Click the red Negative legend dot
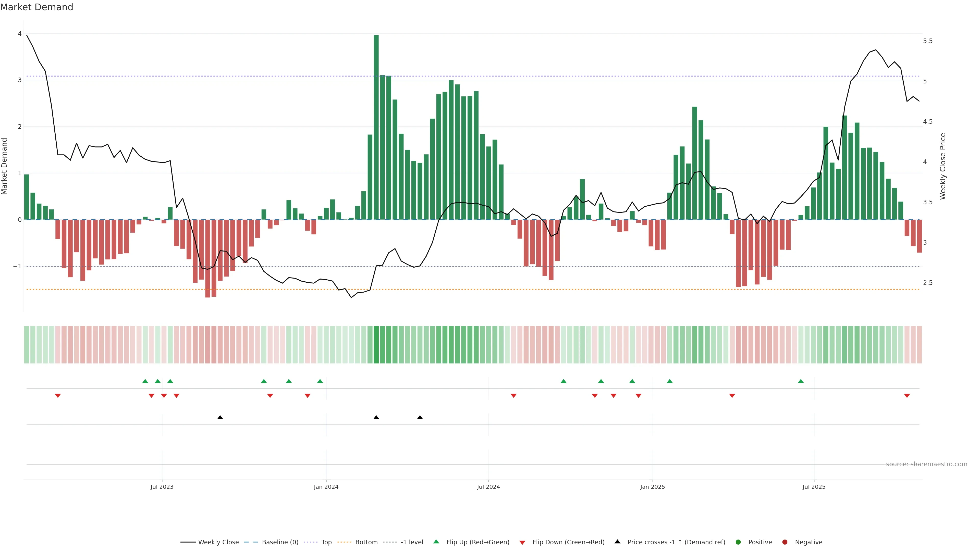980x551 pixels. [785, 542]
